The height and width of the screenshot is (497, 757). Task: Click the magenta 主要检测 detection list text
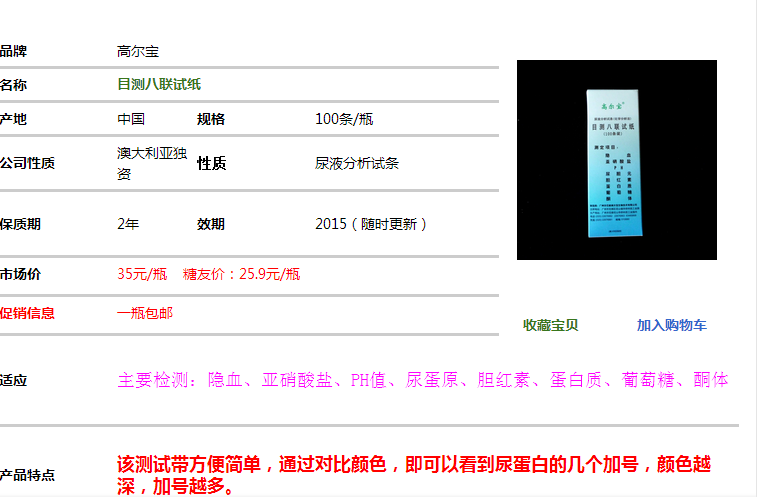coord(422,380)
